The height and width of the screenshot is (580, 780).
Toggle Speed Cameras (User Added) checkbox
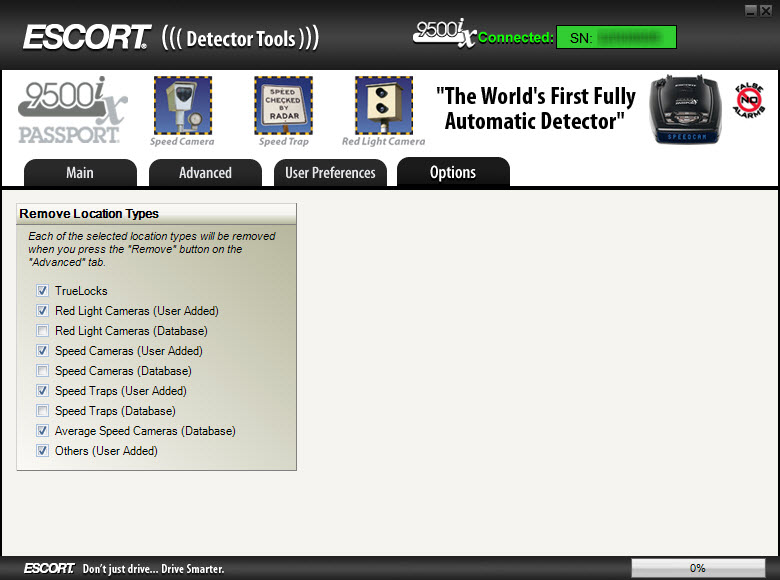pos(42,351)
